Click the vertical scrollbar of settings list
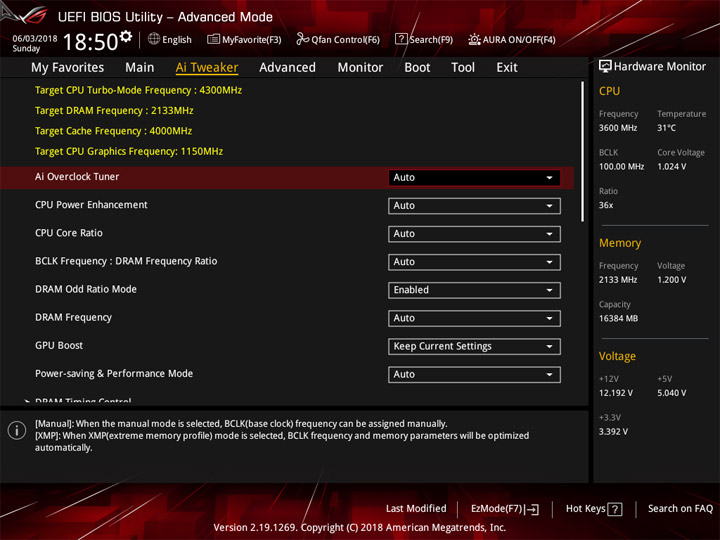Screen dimensions: 720x540 [583, 152]
